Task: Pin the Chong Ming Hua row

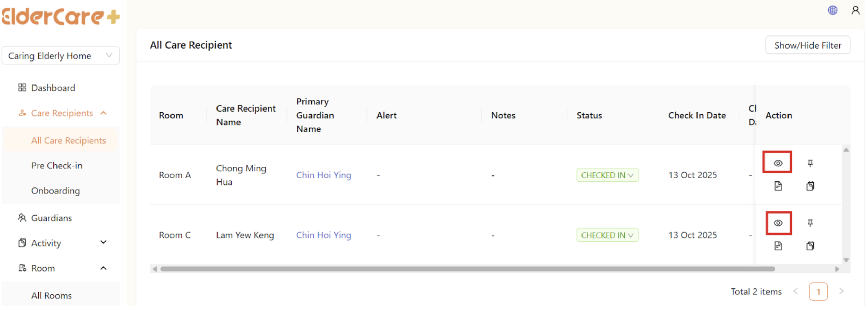Action: click(x=810, y=163)
